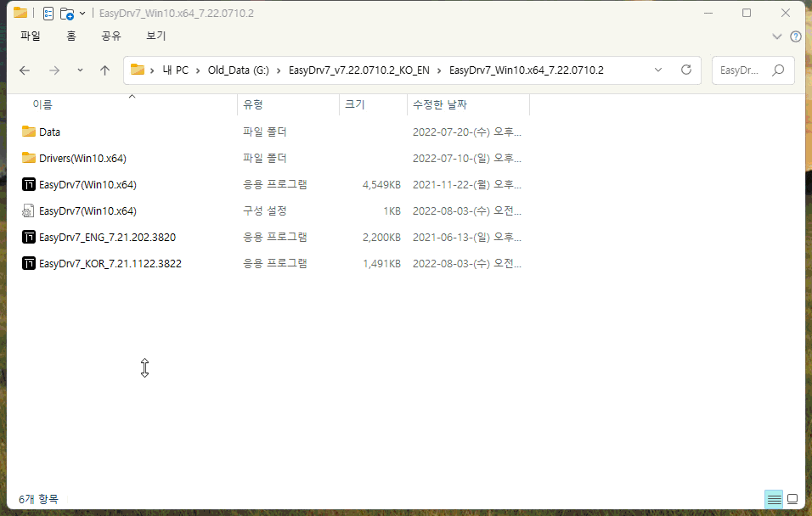Viewport: 812px width, 516px height.
Task: Expand chevron after Old_Data (G:) breadcrumb
Action: [279, 70]
